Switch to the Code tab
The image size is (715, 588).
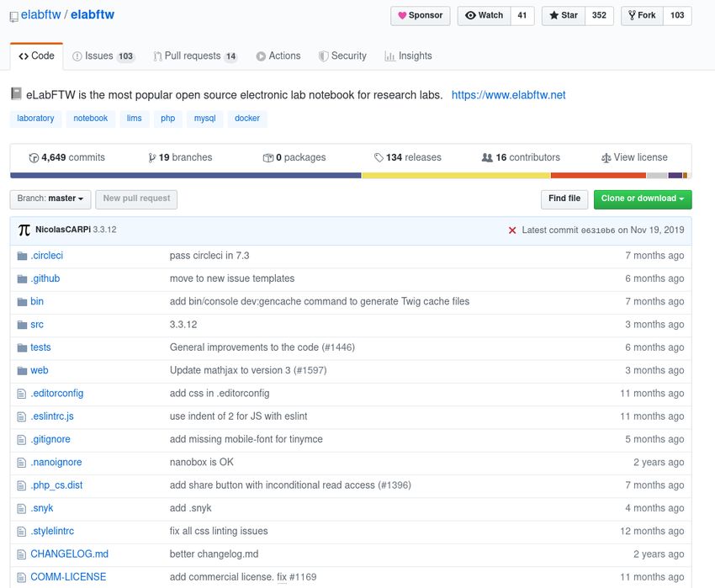tap(36, 56)
